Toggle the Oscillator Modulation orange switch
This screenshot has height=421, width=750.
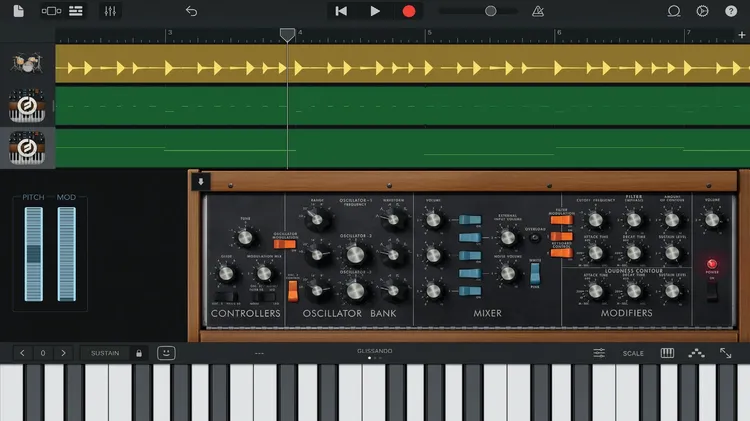[x=285, y=244]
